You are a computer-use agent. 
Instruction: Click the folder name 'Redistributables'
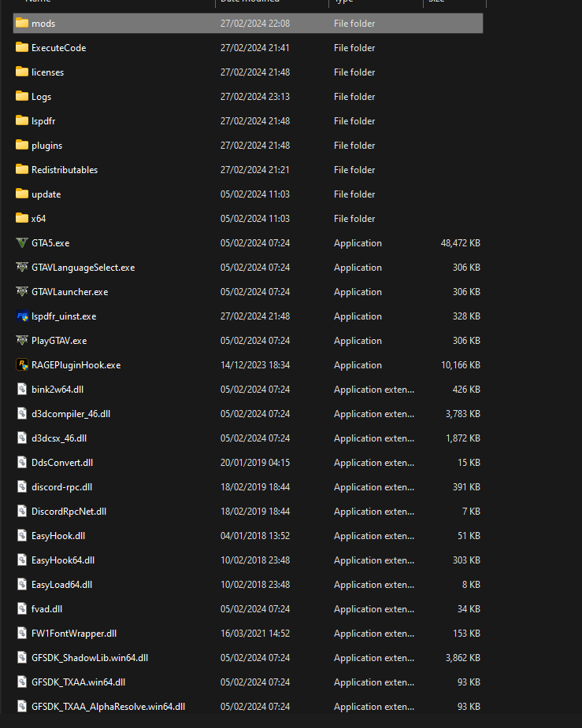65,170
